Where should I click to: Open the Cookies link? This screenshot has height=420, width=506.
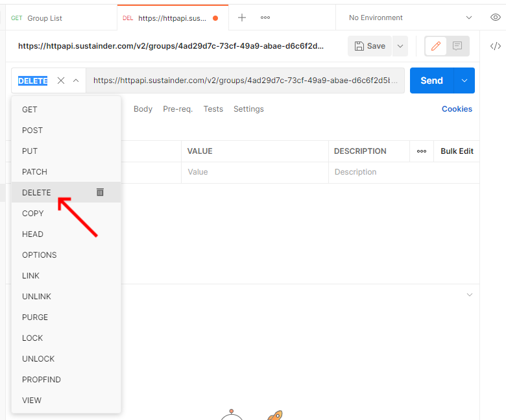(x=457, y=109)
